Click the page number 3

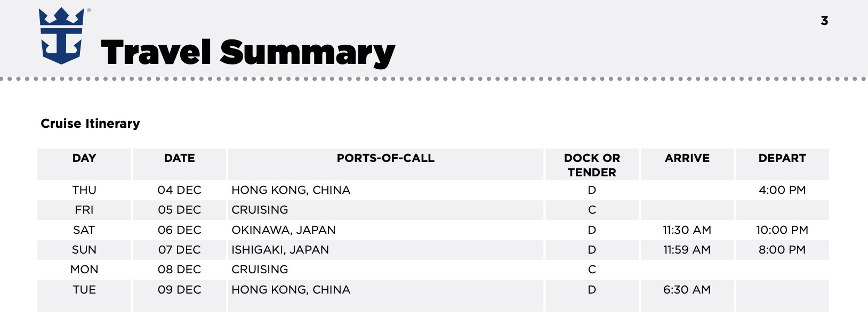[x=824, y=21]
